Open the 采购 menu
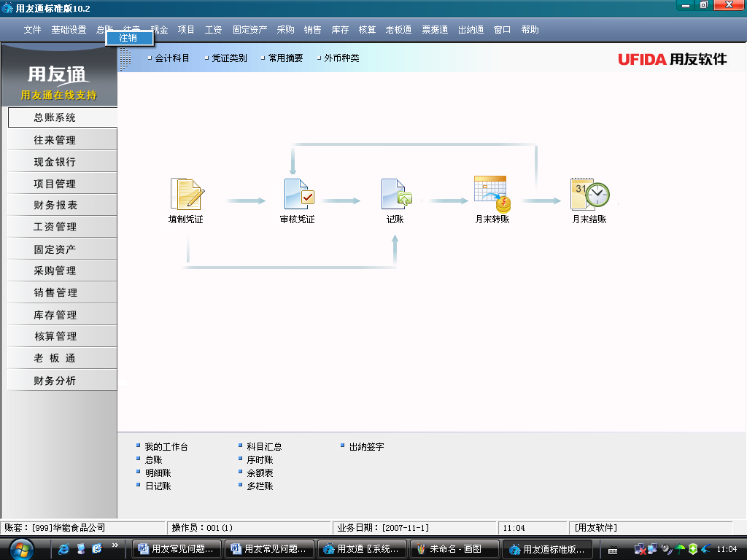747x560 pixels. click(x=285, y=29)
